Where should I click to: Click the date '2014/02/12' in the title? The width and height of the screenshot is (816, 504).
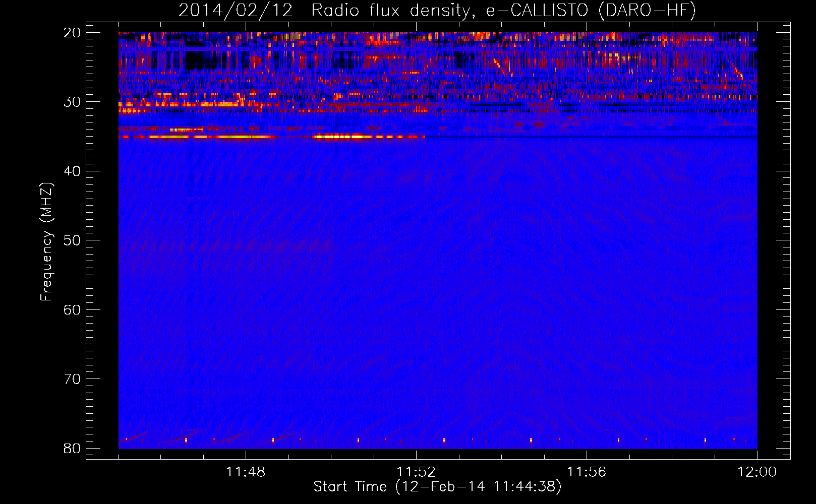(x=236, y=10)
